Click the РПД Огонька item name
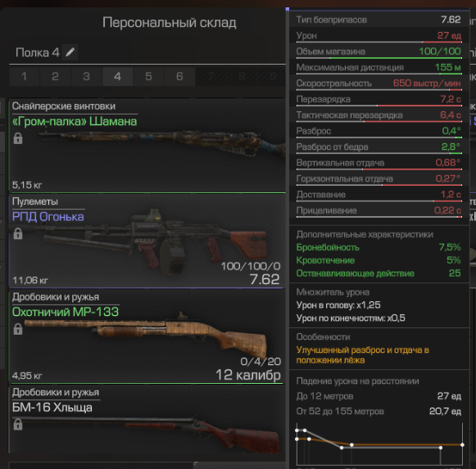 [x=48, y=217]
